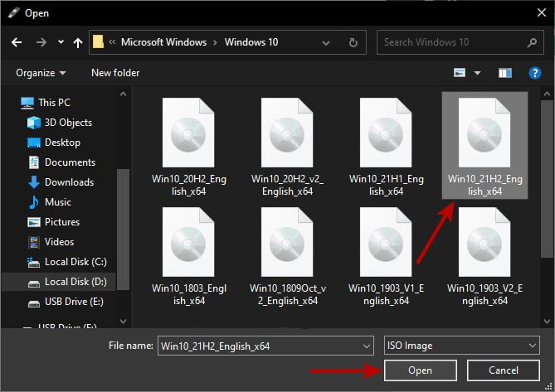Refresh the Windows 10 folder view
The height and width of the screenshot is (392, 555).
353,43
